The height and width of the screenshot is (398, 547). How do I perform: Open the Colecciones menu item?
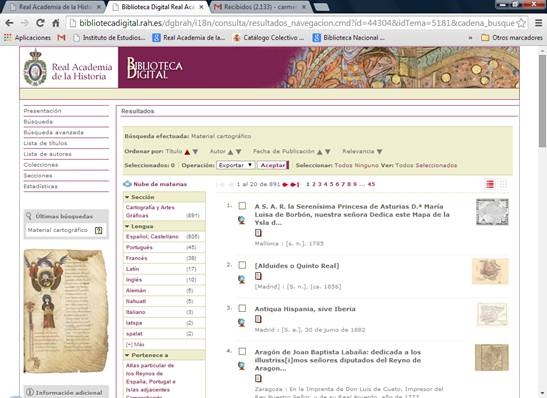point(41,165)
